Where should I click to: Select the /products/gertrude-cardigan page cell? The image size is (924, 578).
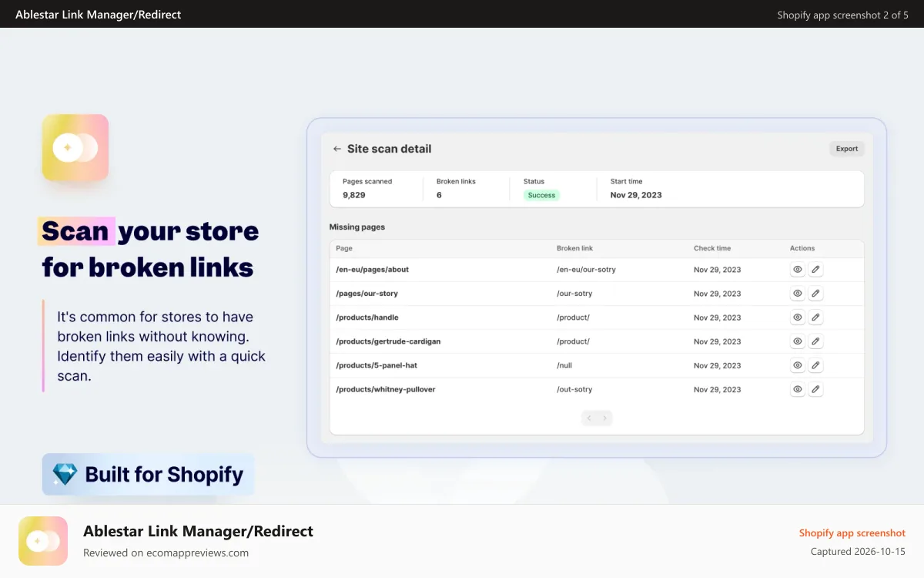click(x=388, y=341)
